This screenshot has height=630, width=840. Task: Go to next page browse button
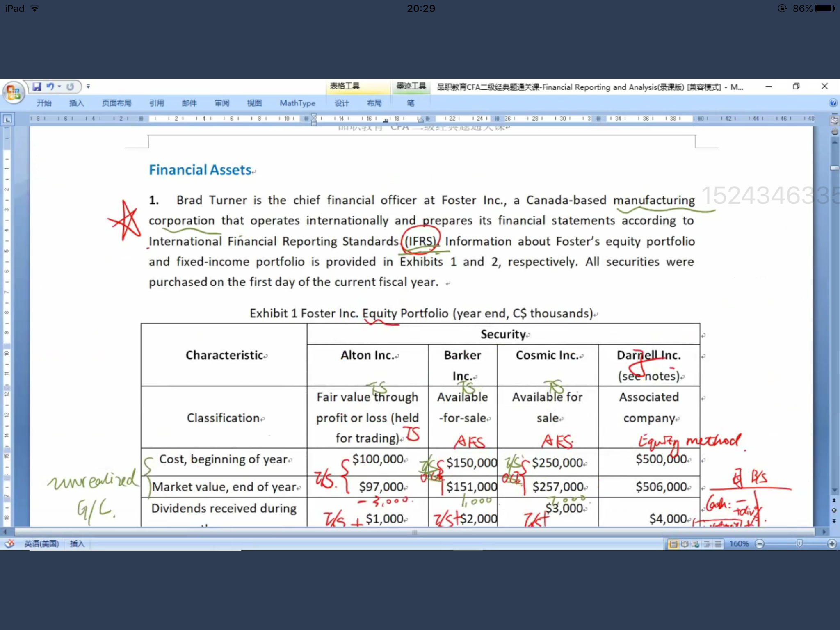pos(834,521)
